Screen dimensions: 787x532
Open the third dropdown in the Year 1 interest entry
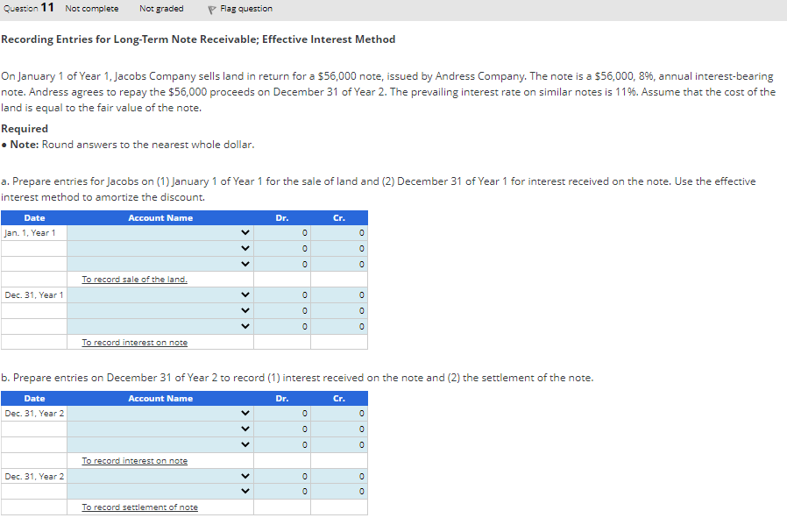[x=245, y=326]
